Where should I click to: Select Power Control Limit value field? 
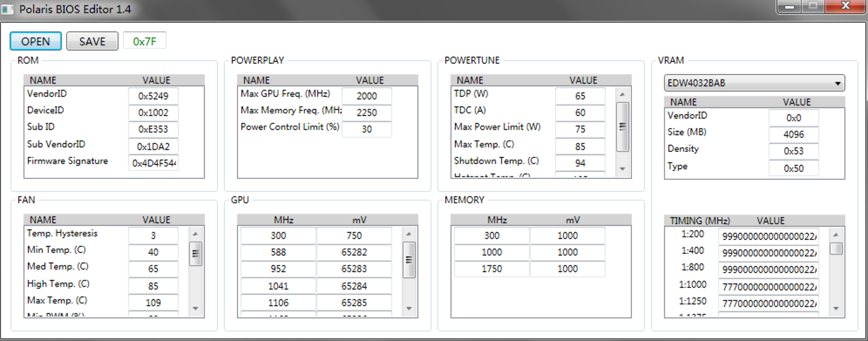366,129
